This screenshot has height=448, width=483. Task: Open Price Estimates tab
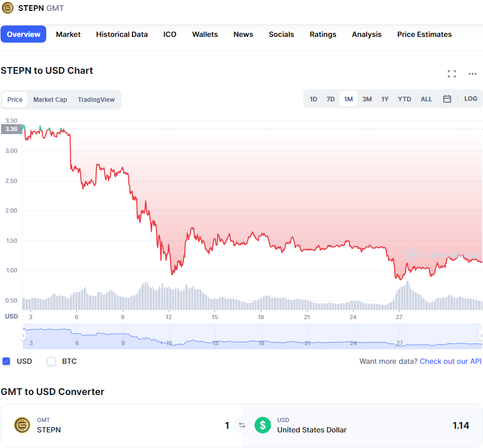pyautogui.click(x=424, y=34)
